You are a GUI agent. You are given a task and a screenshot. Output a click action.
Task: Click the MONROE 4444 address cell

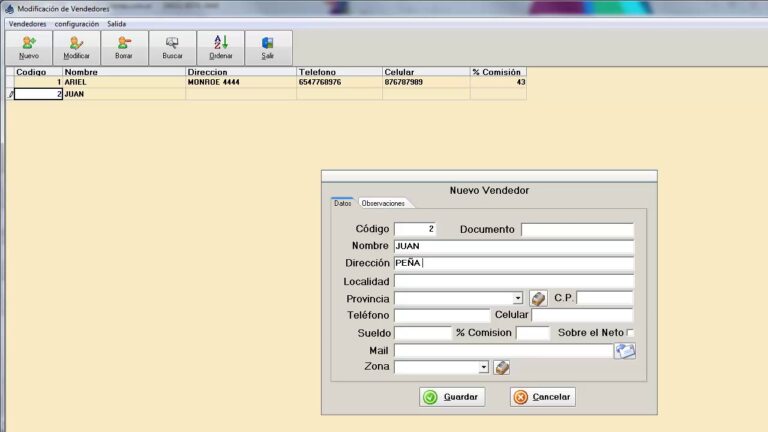(x=241, y=82)
